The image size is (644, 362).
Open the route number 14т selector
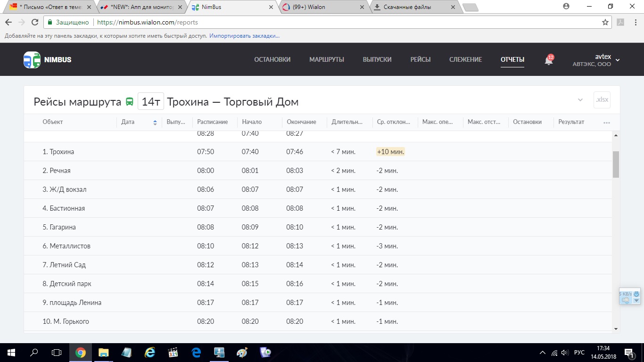tap(151, 102)
